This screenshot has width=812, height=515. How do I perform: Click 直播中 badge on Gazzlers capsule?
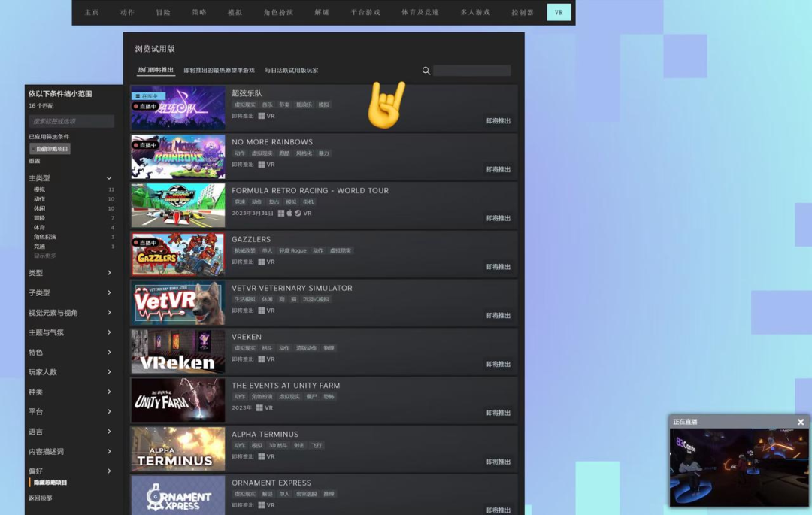click(145, 243)
